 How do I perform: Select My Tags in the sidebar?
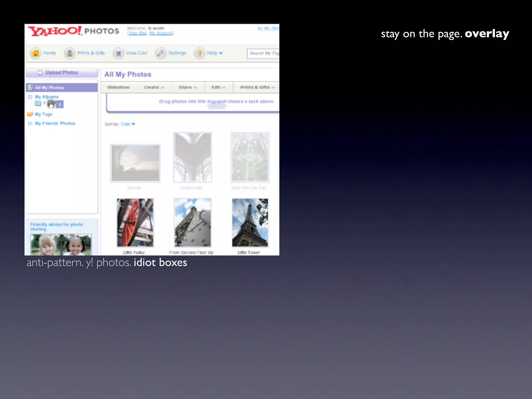click(44, 114)
